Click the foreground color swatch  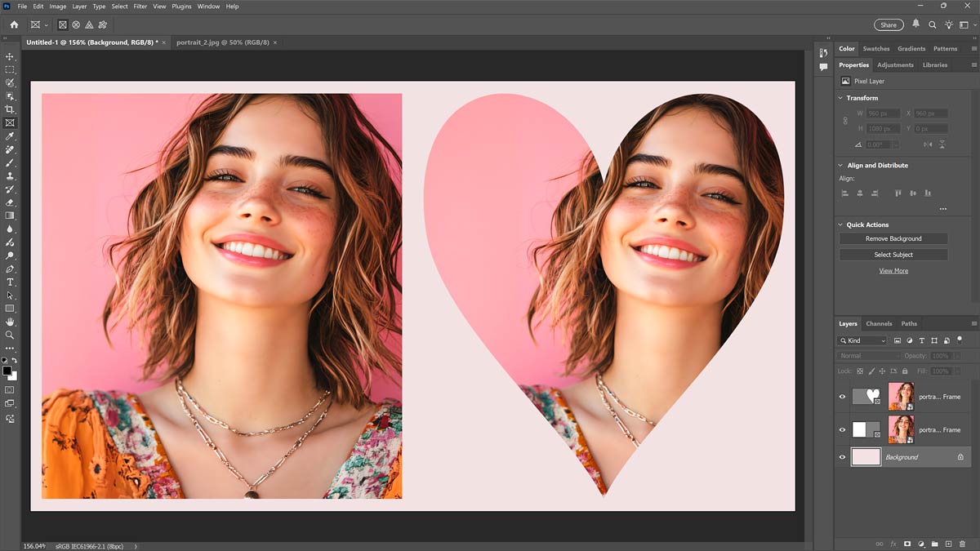pos(7,371)
